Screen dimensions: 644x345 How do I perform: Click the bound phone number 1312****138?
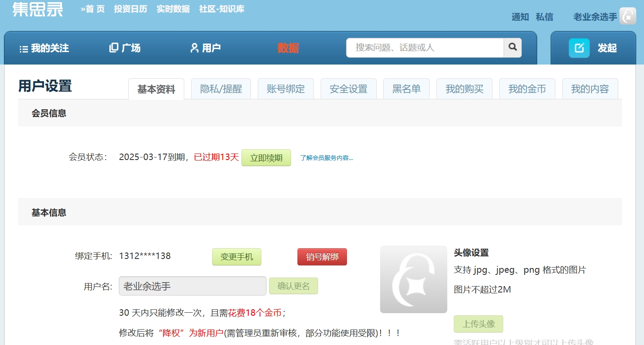point(145,256)
